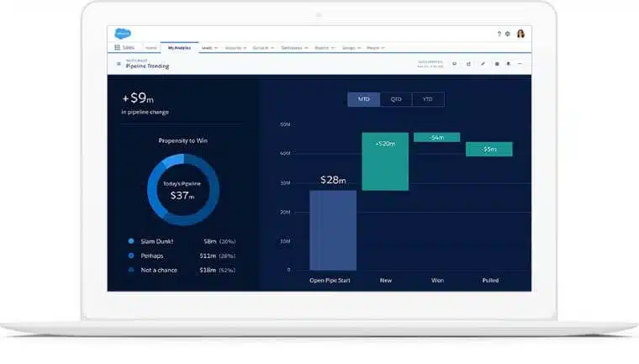Click the +$9m pipeline change value

(138, 98)
